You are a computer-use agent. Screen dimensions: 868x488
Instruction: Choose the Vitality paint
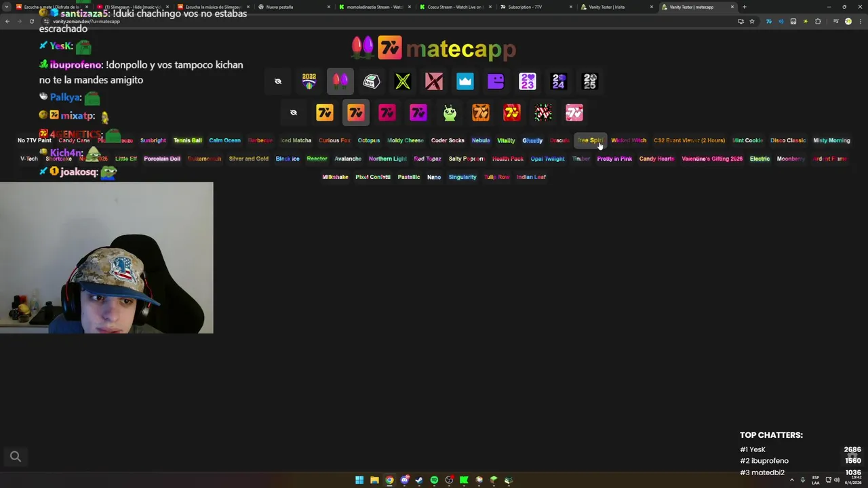507,140
